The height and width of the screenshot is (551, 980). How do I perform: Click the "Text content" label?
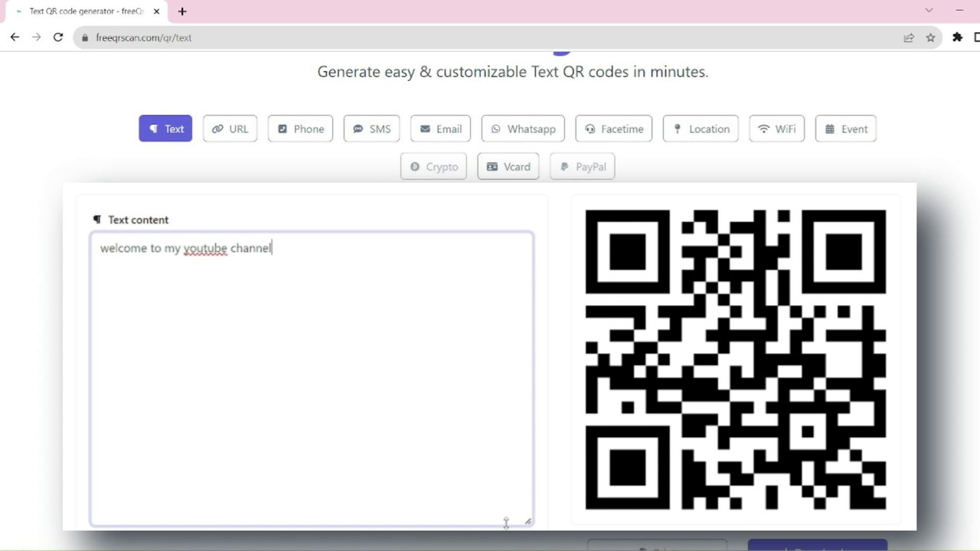[x=138, y=220]
